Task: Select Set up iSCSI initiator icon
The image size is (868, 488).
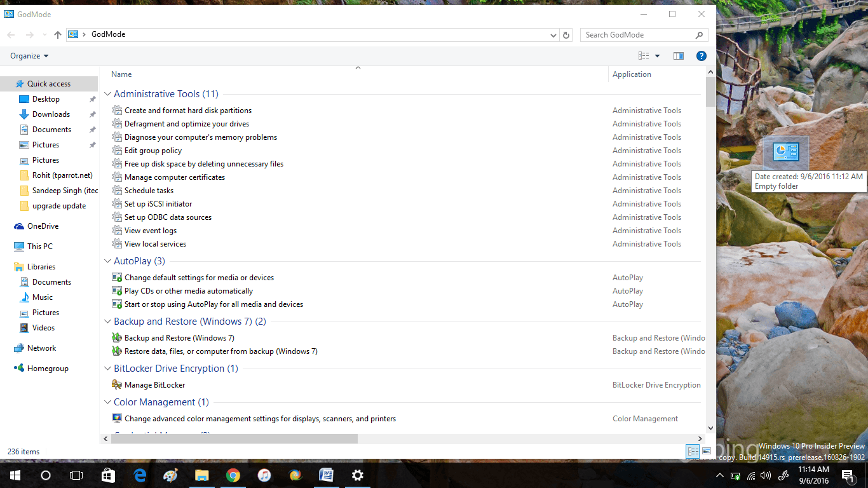Action: (117, 204)
